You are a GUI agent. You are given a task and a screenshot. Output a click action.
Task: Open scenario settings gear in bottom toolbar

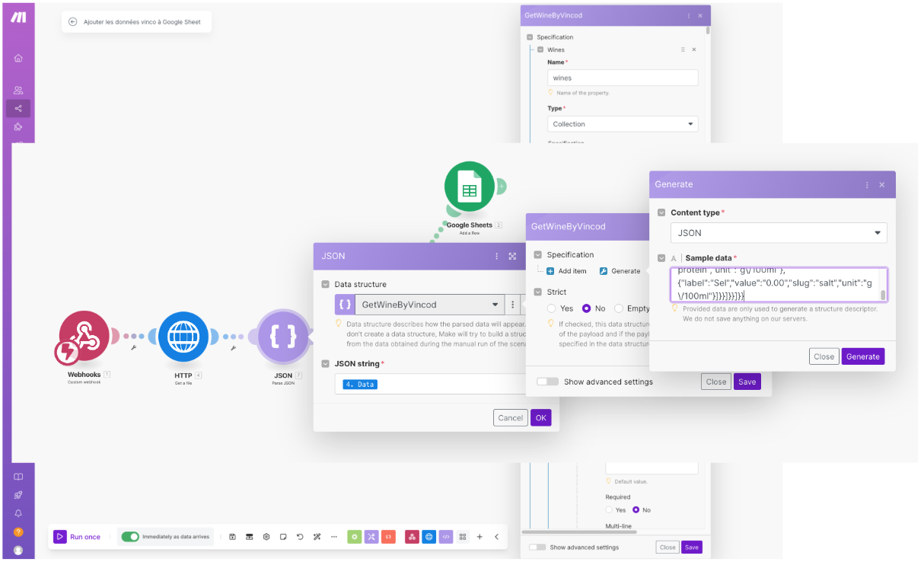pyautogui.click(x=266, y=537)
